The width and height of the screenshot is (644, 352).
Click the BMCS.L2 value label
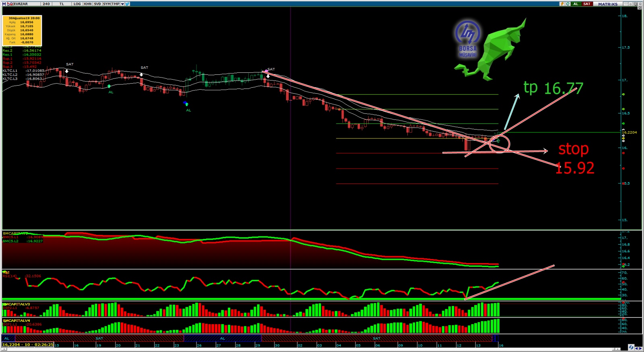23,241
